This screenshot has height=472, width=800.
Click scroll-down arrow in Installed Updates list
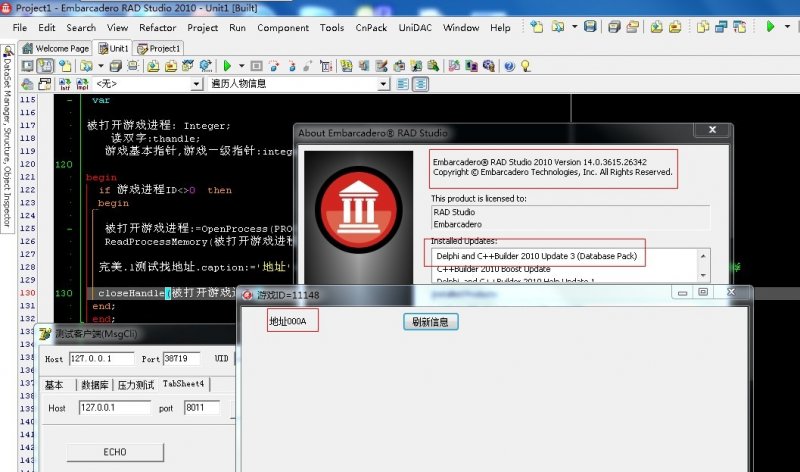point(703,275)
